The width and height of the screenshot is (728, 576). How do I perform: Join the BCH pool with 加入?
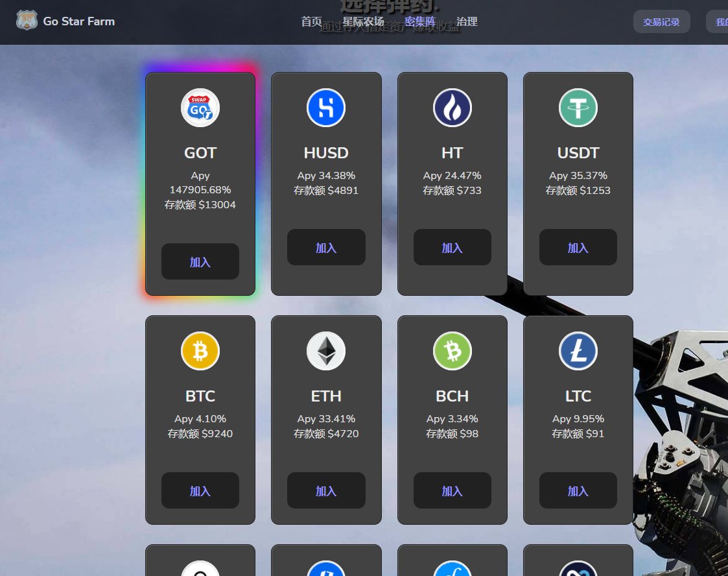[452, 490]
